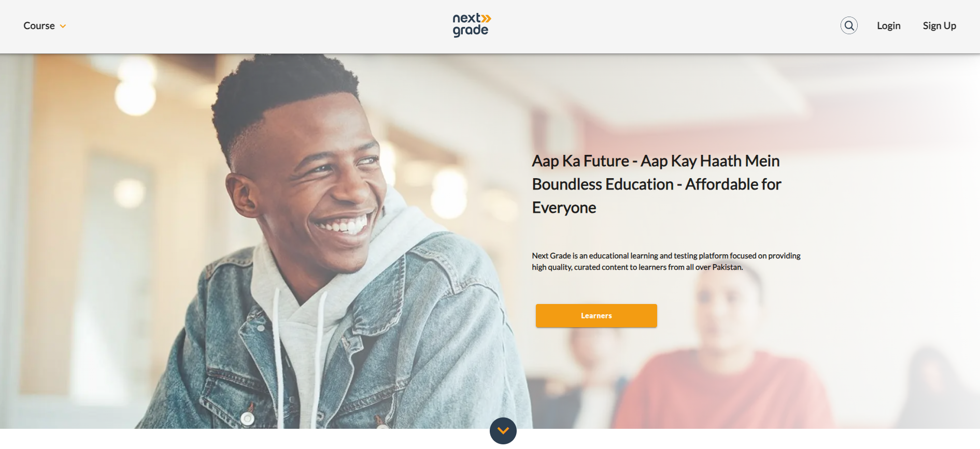Click the "Aap Ka Future" headline line
The height and width of the screenshot is (449, 980).
pyautogui.click(x=656, y=161)
